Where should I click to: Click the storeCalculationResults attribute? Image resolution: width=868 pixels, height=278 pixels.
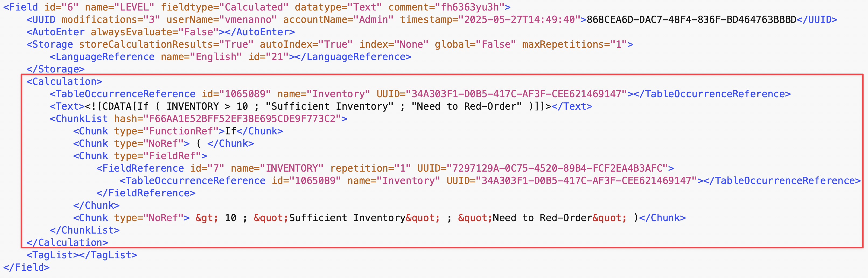[148, 44]
